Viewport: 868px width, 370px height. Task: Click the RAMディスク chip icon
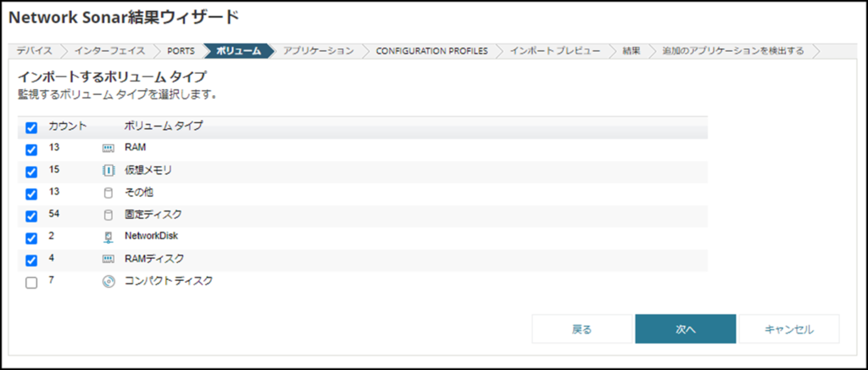point(108,259)
